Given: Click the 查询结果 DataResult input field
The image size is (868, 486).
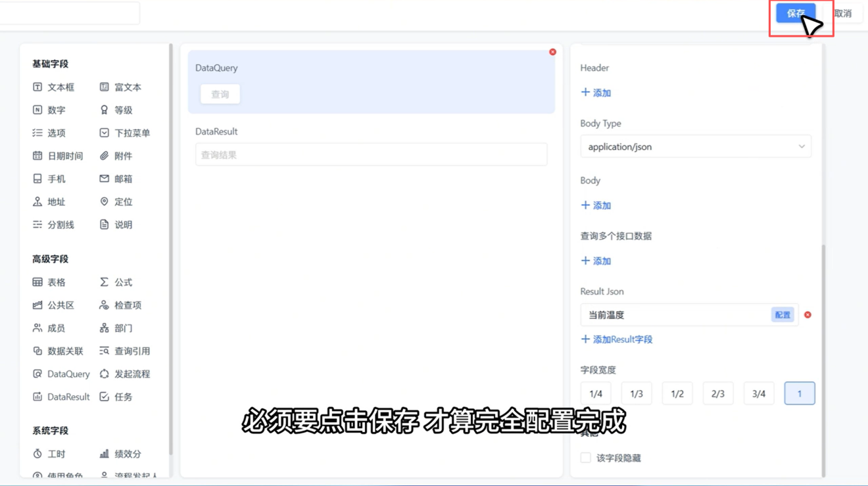Looking at the screenshot, I should [x=372, y=155].
